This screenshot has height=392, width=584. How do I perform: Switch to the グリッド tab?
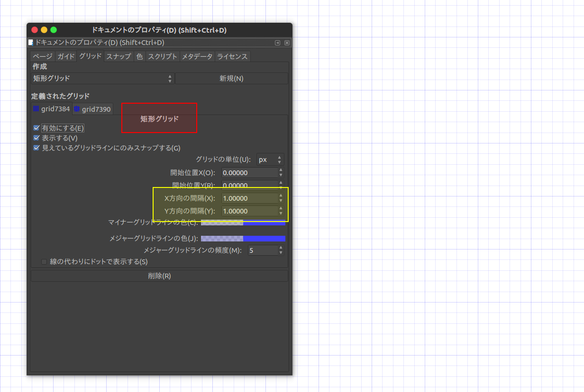click(90, 56)
